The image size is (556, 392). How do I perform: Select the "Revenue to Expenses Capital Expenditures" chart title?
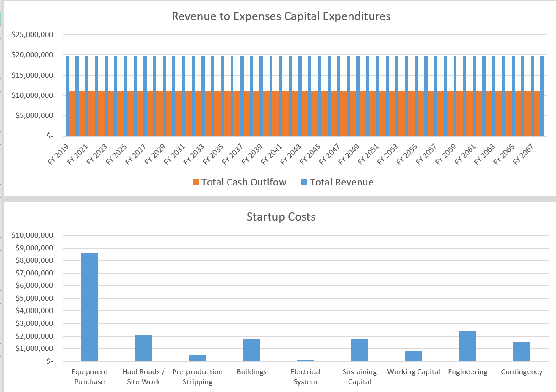281,16
